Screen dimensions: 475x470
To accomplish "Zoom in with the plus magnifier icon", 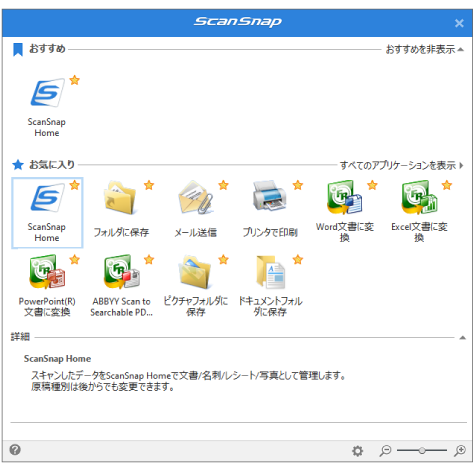I will click(460, 450).
